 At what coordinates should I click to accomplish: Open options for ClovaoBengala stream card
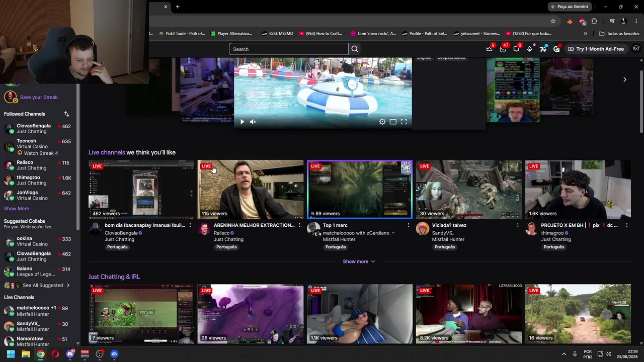pos(190,225)
